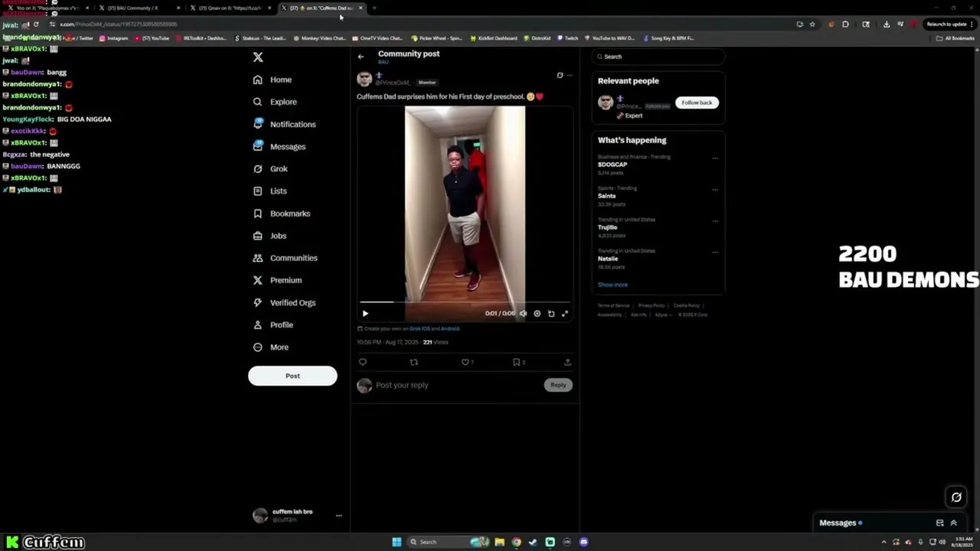Open the Windows Start menu
The image size is (980, 551).
(x=397, y=542)
